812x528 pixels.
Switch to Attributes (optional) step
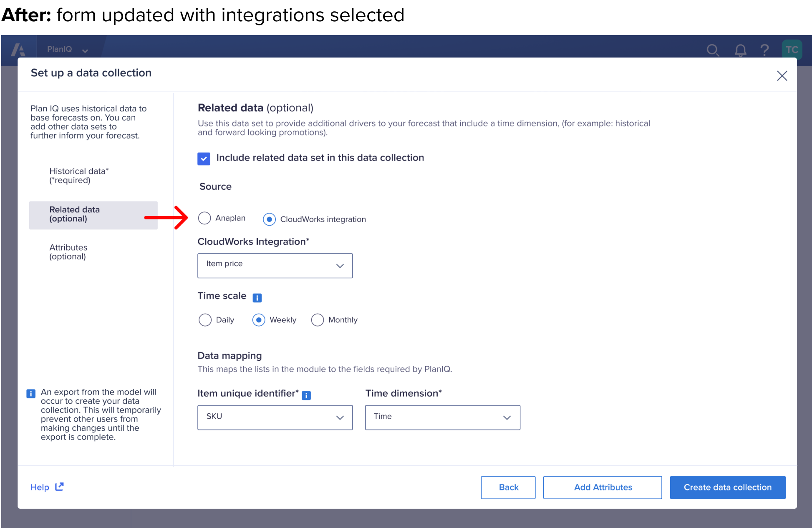68,252
